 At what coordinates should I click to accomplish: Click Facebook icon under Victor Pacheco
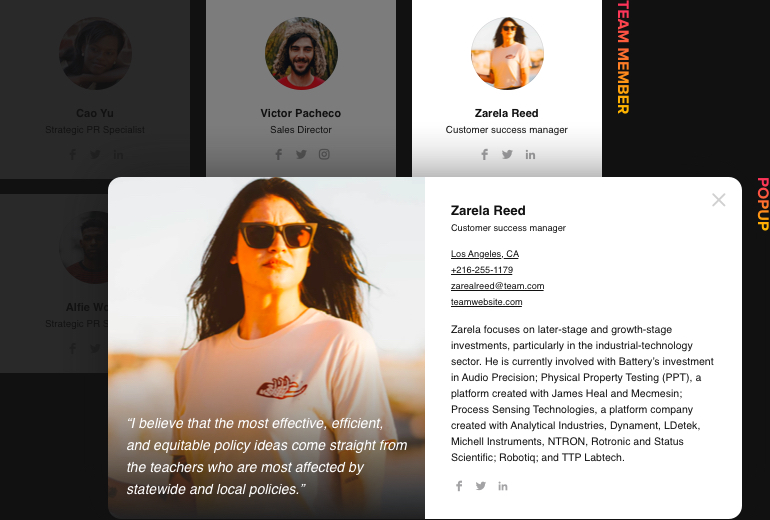click(x=278, y=155)
